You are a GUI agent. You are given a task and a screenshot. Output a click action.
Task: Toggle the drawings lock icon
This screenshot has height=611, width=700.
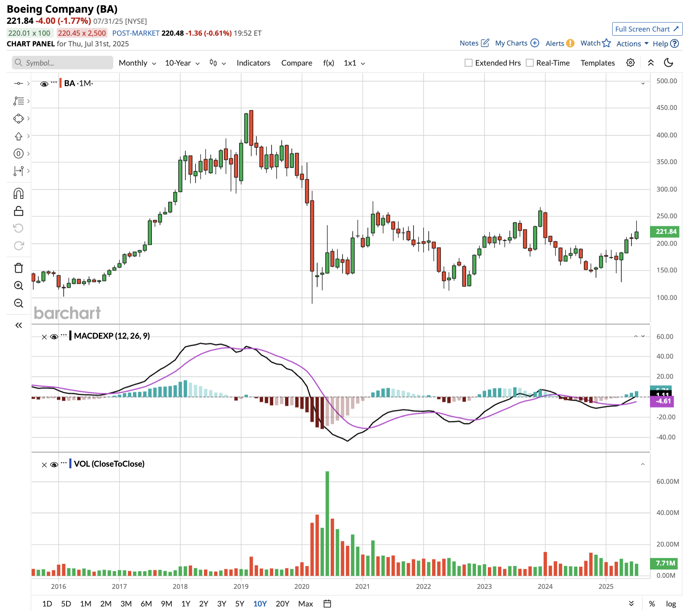[x=18, y=211]
